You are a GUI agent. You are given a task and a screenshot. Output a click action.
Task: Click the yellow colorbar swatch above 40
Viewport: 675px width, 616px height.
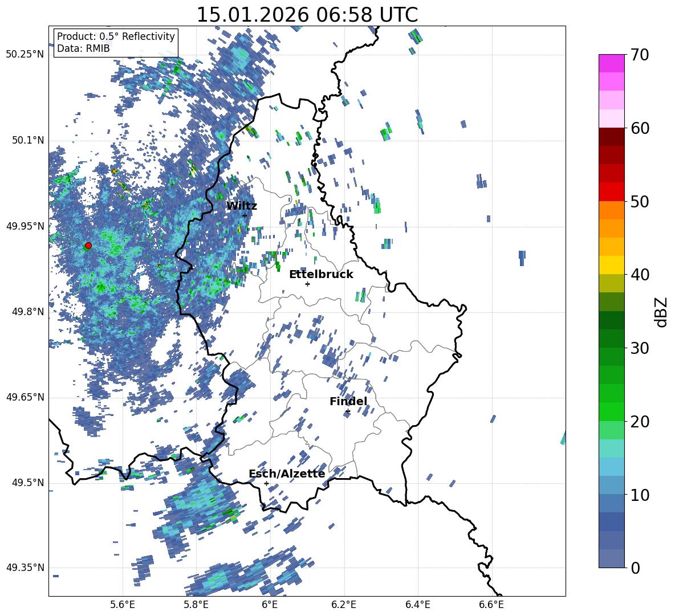[x=611, y=265]
